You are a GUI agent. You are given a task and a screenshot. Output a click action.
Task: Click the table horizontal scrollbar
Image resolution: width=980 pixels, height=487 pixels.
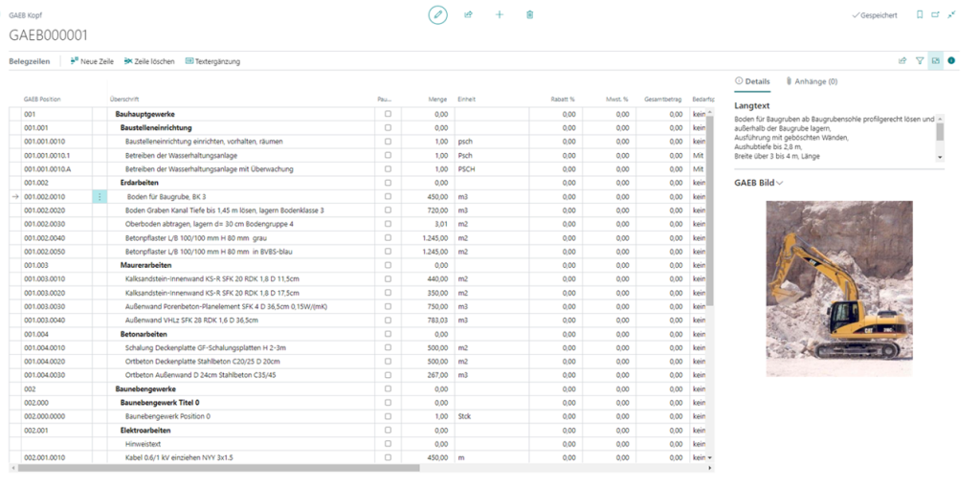[217, 468]
